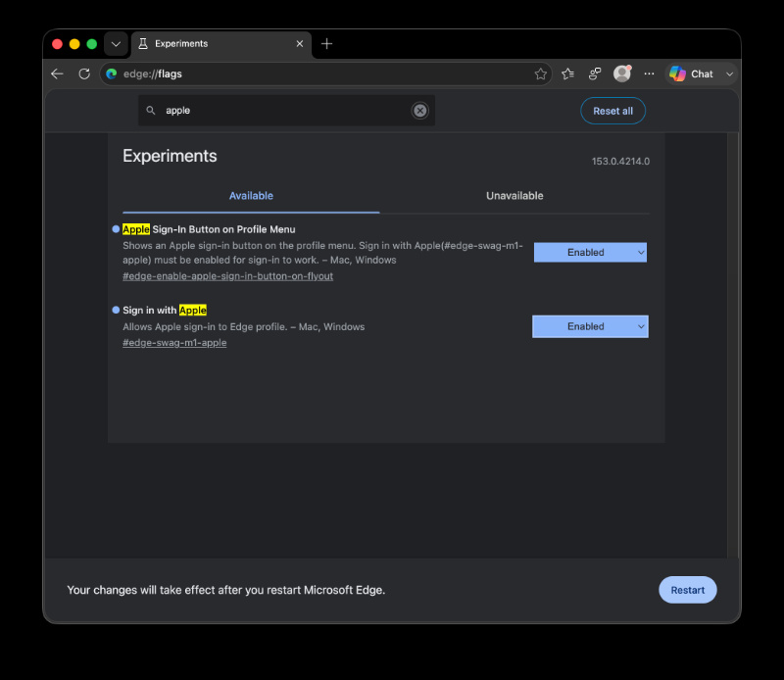Click the magnifier icon in search flags
Viewport: 784px width, 680px height.
[151, 110]
